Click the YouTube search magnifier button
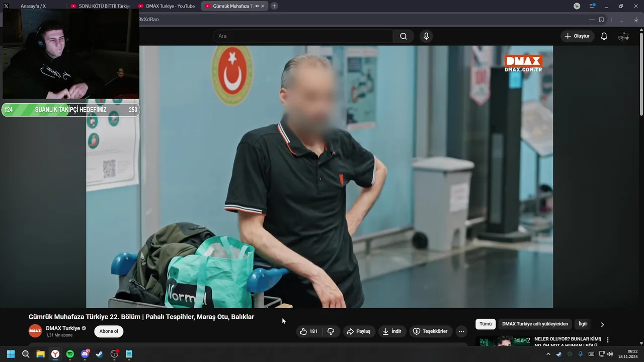 click(404, 36)
